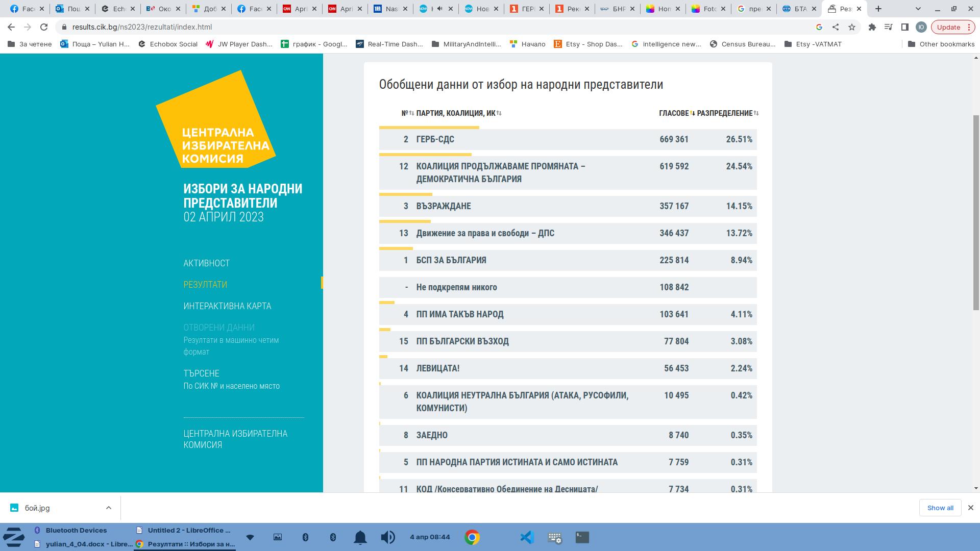Open АКТИВНОСТ in the sidebar

pyautogui.click(x=207, y=263)
